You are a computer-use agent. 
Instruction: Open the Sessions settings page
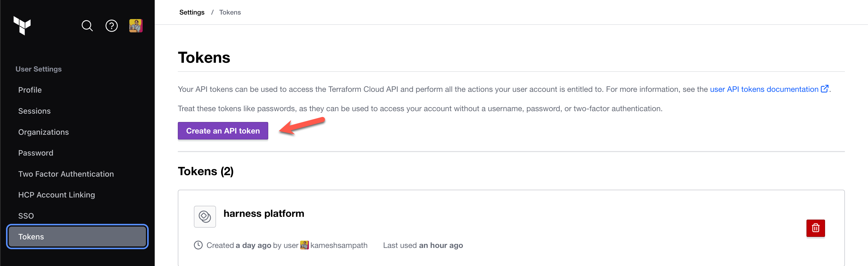[x=34, y=111]
